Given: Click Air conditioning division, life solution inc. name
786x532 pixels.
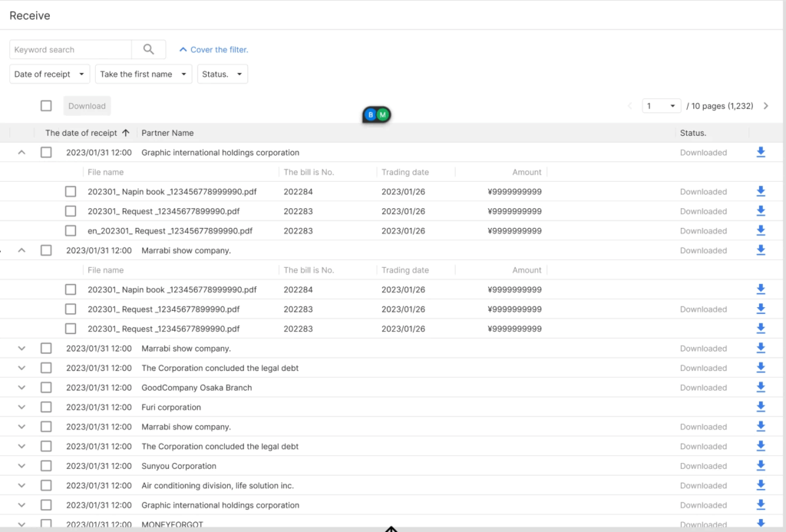Looking at the screenshot, I should pyautogui.click(x=217, y=485).
